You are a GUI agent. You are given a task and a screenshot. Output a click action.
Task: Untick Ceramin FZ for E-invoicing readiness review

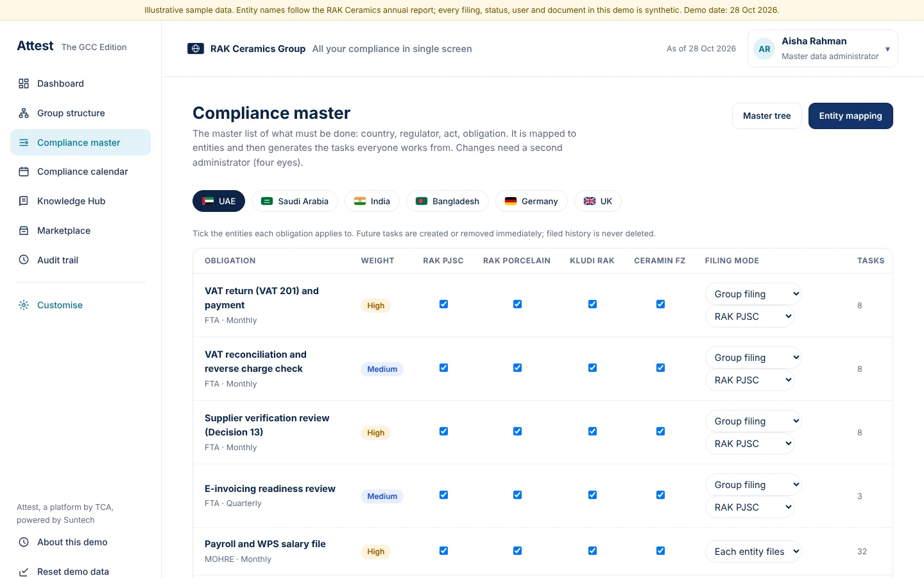click(660, 495)
